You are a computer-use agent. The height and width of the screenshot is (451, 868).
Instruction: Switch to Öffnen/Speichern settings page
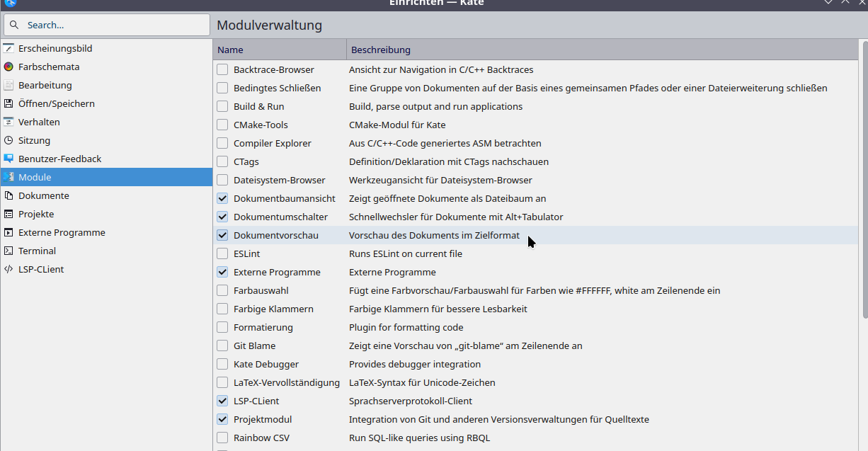(x=106, y=103)
